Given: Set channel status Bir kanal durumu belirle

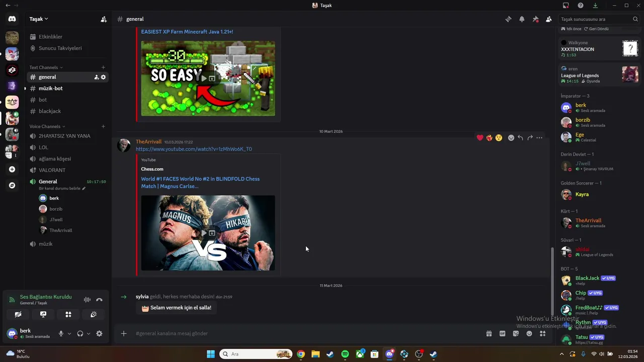Looking at the screenshot, I should coord(62,189).
